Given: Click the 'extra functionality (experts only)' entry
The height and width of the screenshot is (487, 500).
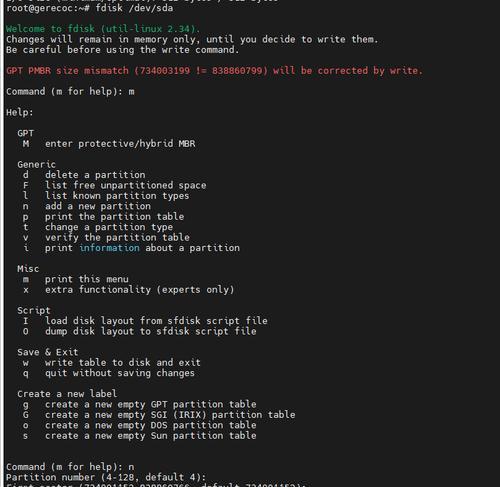Looking at the screenshot, I should (x=140, y=290).
